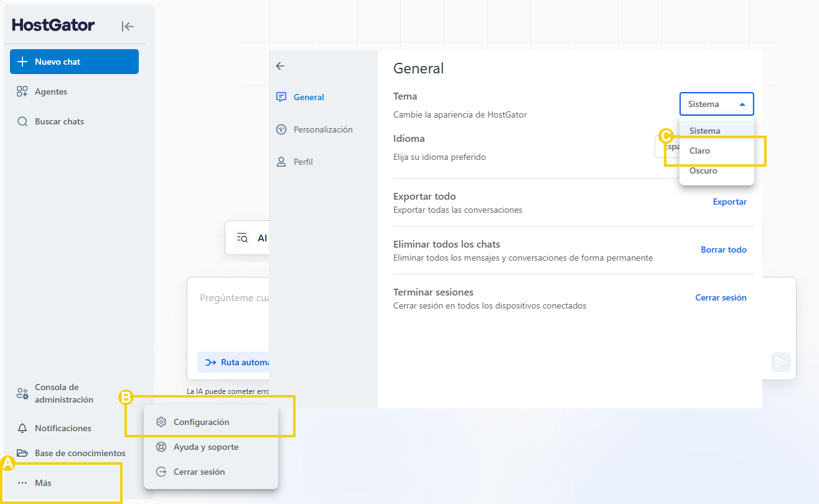Start a new chat with Nuevo chat
Image resolution: width=819 pixels, height=504 pixels.
(x=74, y=62)
